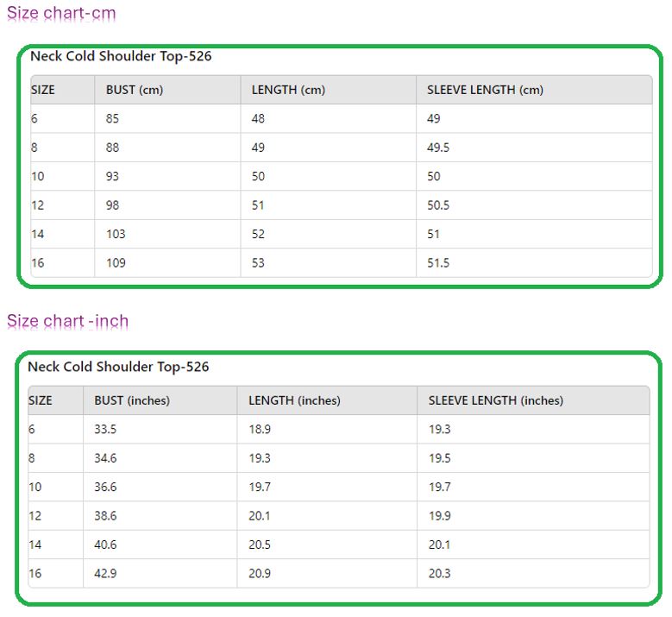The width and height of the screenshot is (672, 617).
Task: Select sleeve length value 20.3 inches
Action: tap(440, 573)
